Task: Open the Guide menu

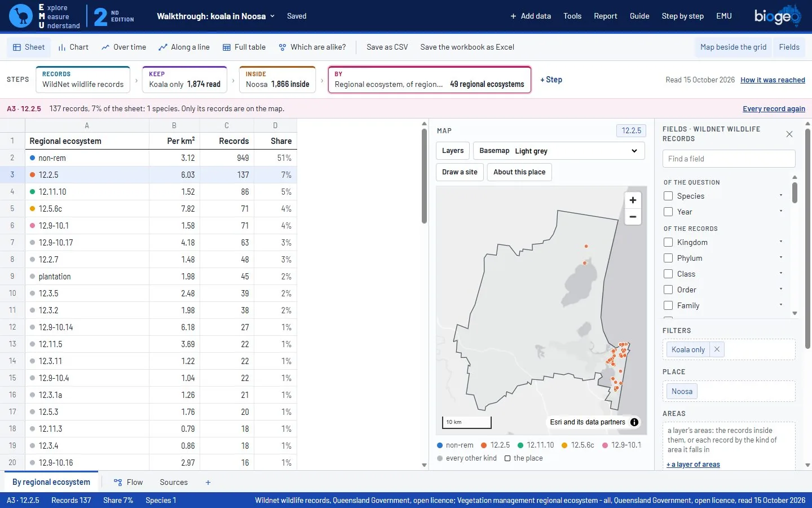Action: click(x=639, y=16)
